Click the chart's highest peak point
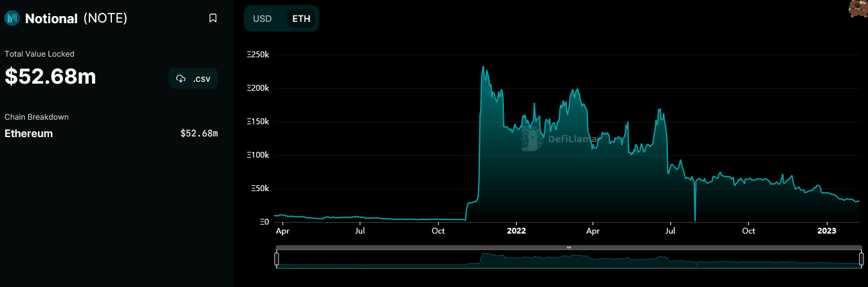 tap(483, 66)
